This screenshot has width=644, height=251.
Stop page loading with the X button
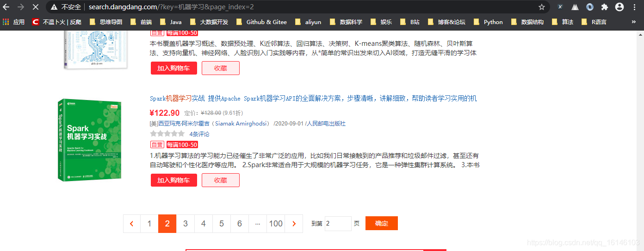point(36,7)
